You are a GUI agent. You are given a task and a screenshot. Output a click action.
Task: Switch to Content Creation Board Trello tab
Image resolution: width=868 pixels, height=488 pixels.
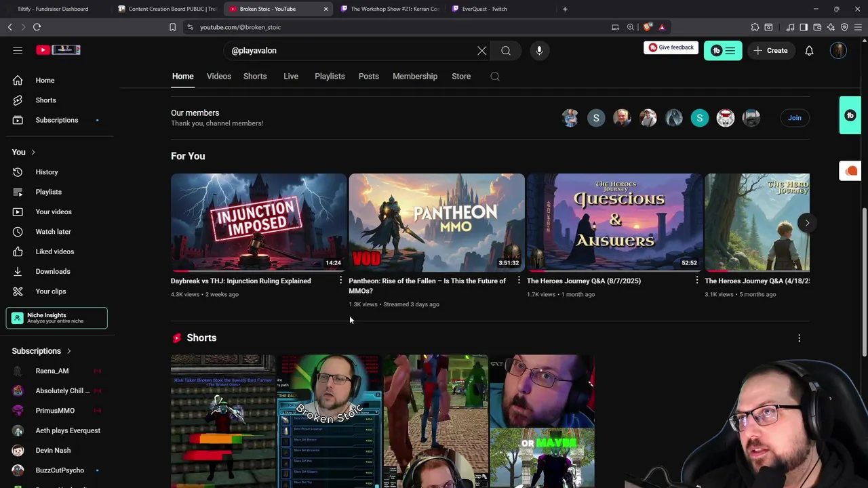click(167, 9)
